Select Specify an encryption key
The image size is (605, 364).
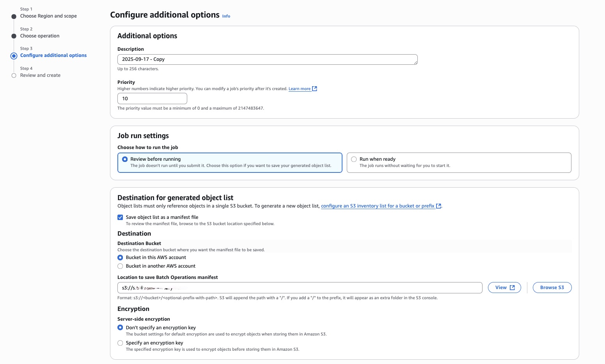click(120, 343)
